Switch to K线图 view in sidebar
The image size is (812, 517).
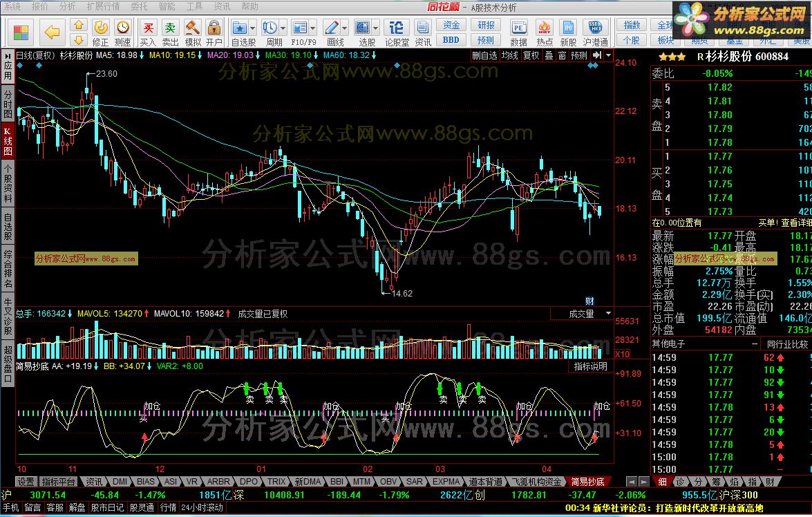(x=8, y=140)
